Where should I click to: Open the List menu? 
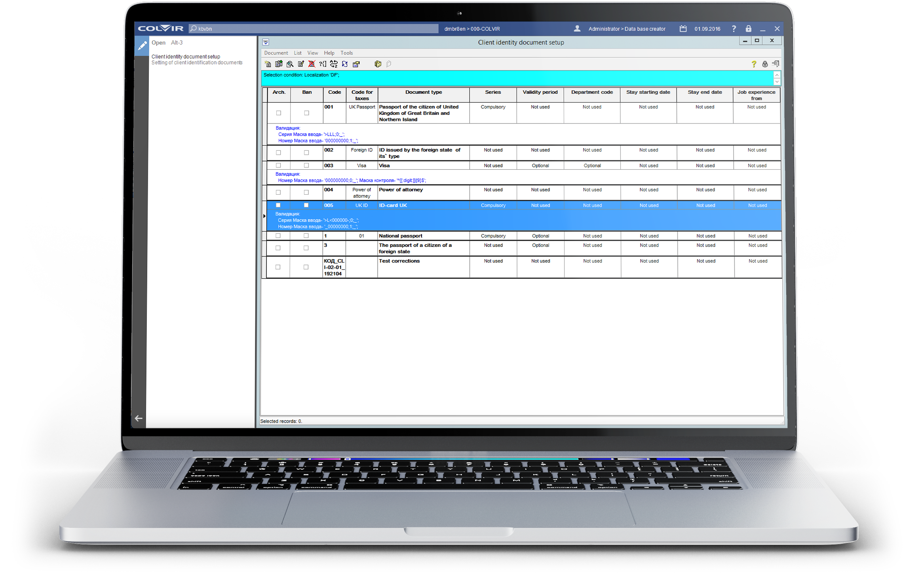(297, 53)
